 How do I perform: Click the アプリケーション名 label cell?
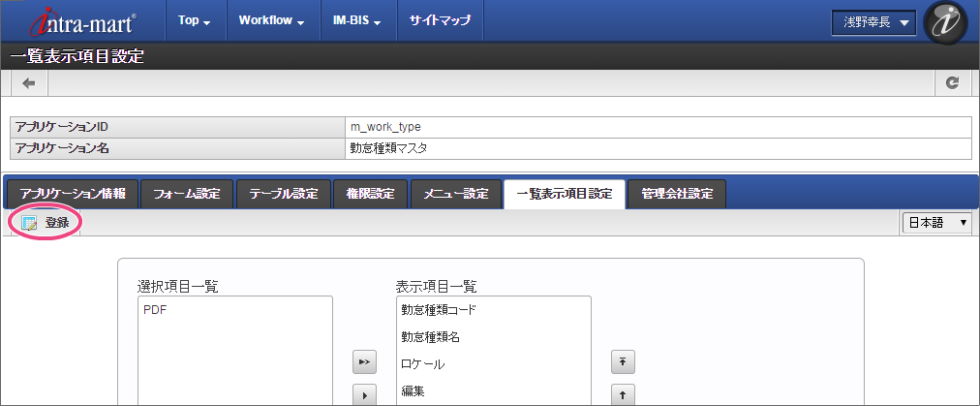coord(177,149)
